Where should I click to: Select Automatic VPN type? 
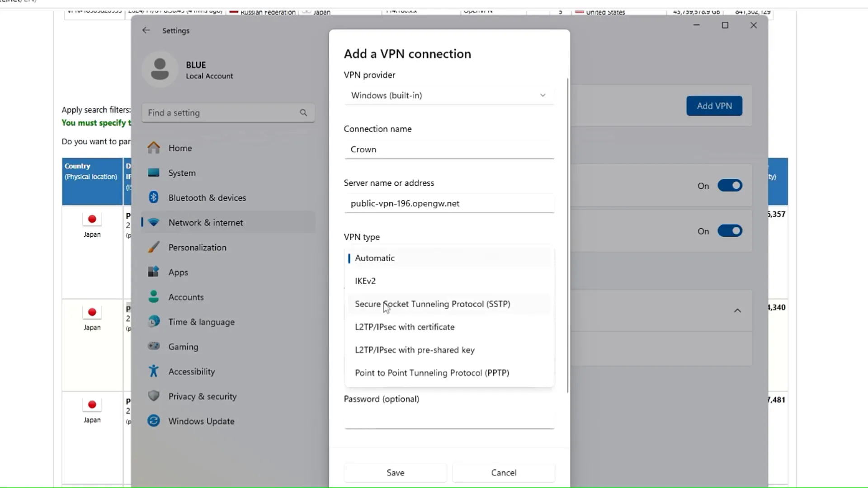click(x=449, y=258)
